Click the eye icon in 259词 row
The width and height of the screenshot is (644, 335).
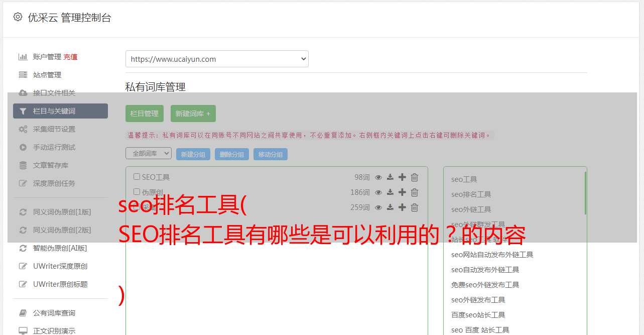tap(378, 207)
